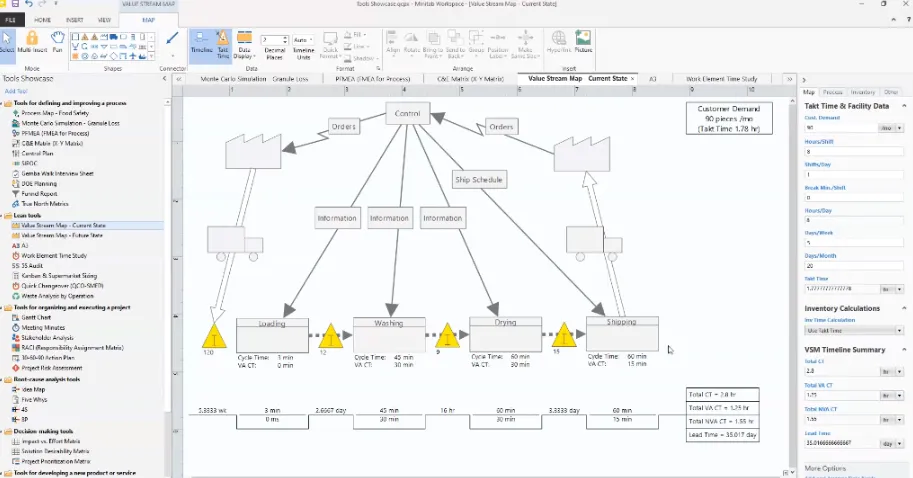Click the Group arrange icon

[476, 43]
